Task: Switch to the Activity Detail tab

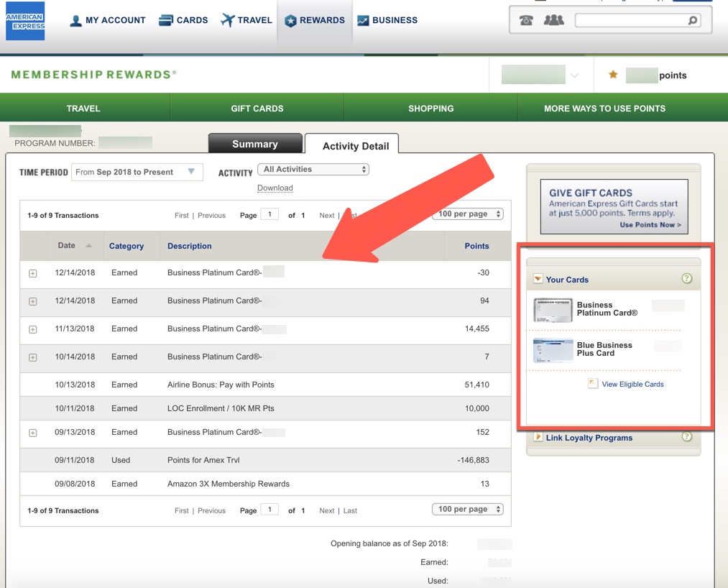Action: [351, 144]
